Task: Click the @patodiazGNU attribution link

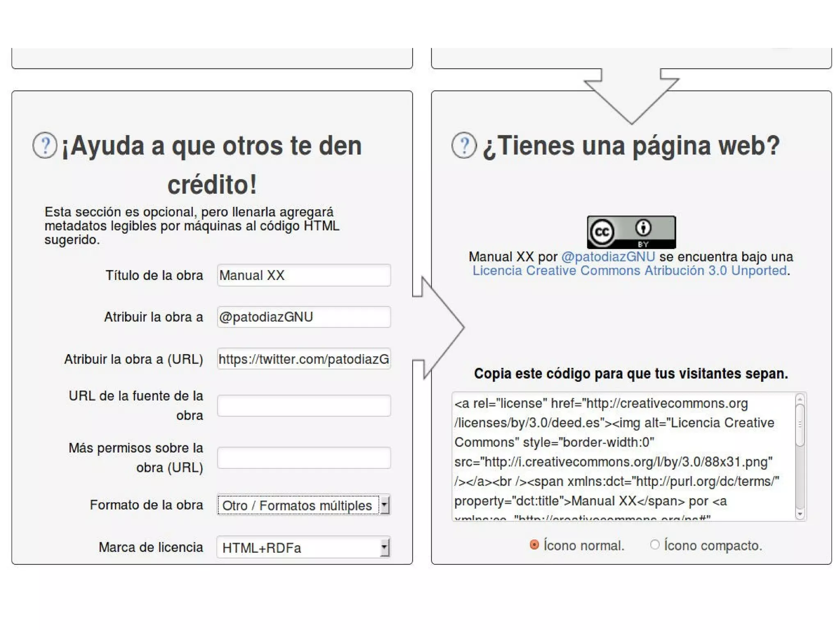Action: 608,257
